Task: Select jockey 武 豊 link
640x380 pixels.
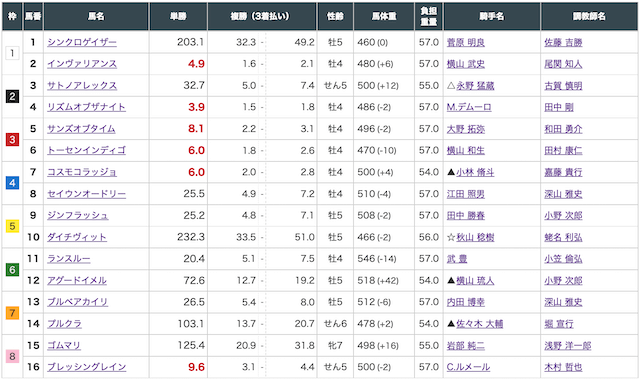Action: 457,259
